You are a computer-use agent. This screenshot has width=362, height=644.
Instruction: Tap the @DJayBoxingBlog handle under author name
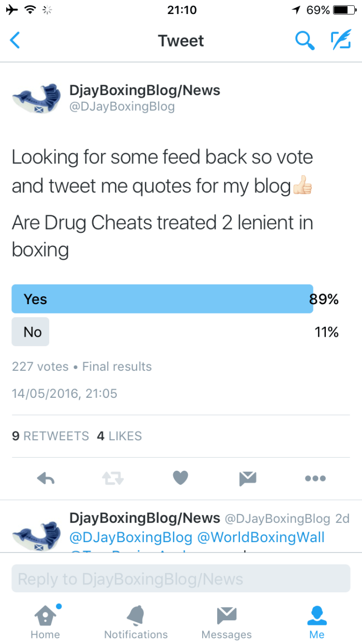(x=122, y=107)
